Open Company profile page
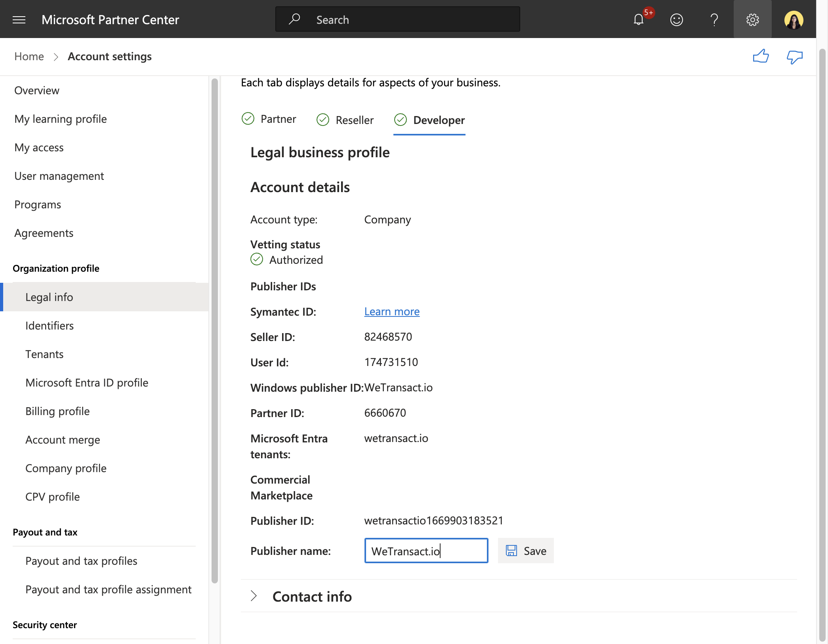The image size is (828, 644). click(x=66, y=468)
